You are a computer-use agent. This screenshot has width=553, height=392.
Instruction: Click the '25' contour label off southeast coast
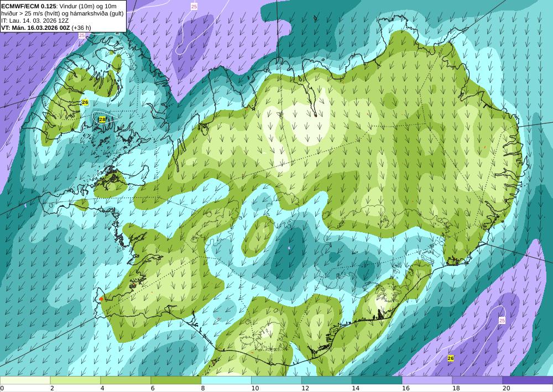502,321
